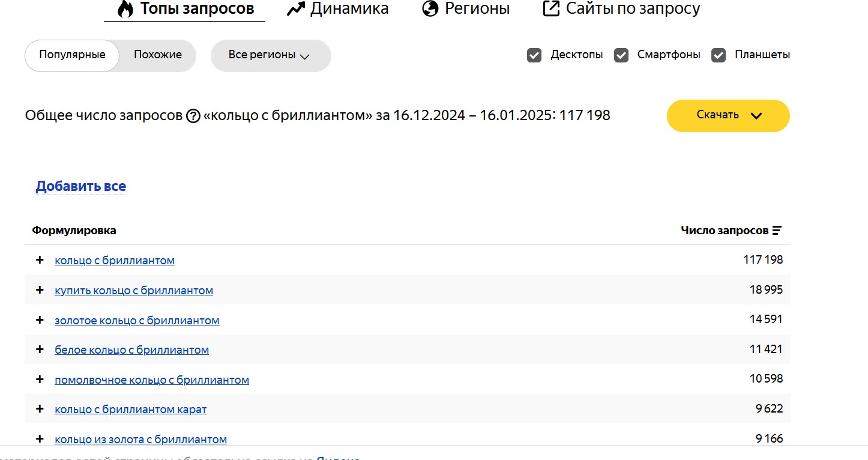The width and height of the screenshot is (868, 460).
Task: Click the 11 421 request count
Action: point(766,350)
